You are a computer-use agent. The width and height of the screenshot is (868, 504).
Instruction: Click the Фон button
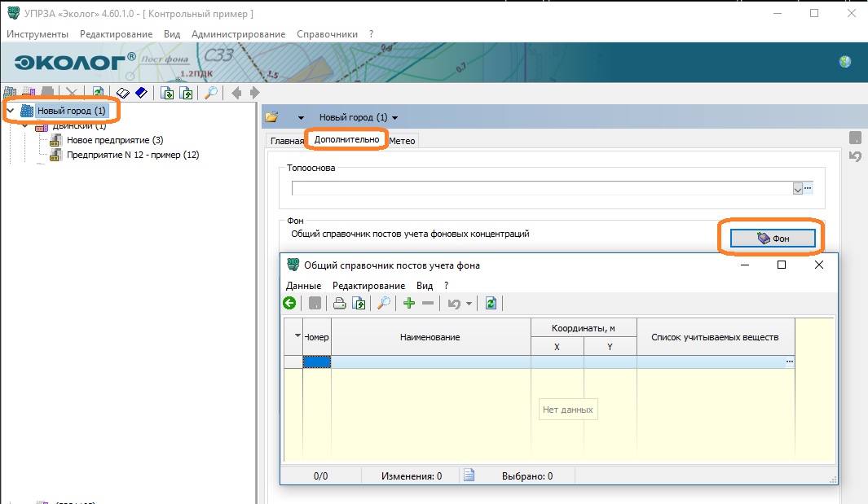(x=772, y=238)
